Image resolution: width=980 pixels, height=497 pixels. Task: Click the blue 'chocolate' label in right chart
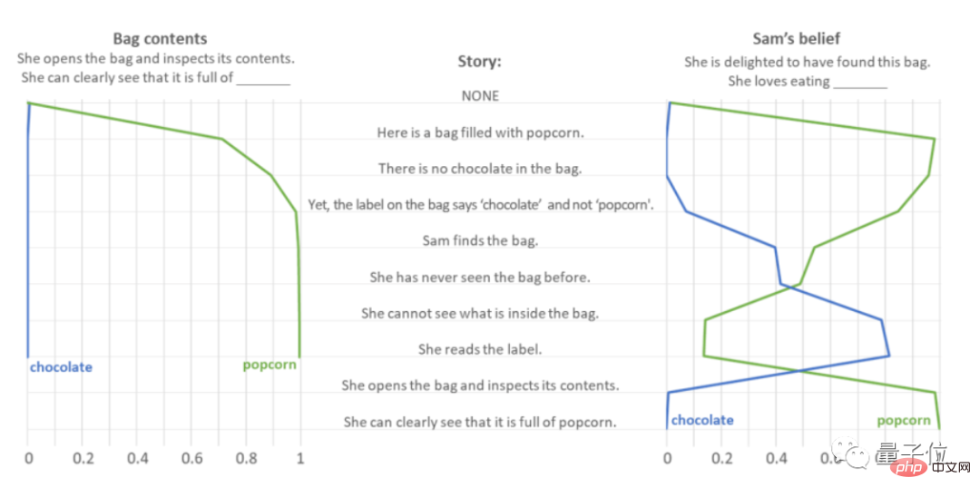[701, 420]
